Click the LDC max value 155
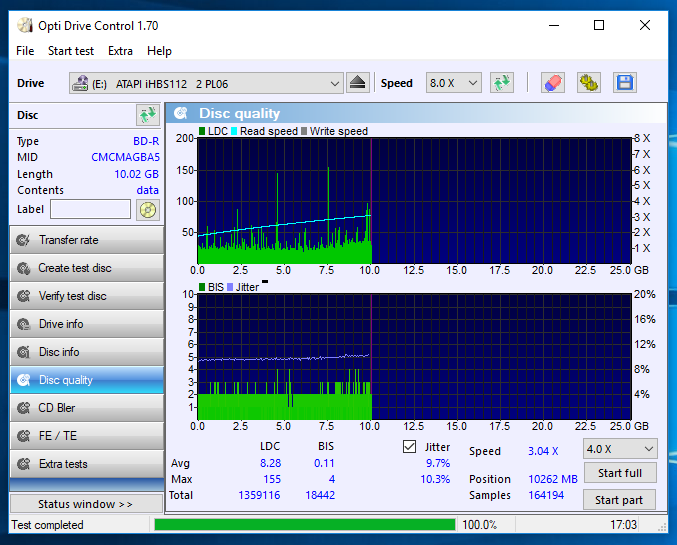The height and width of the screenshot is (545, 677). click(272, 479)
